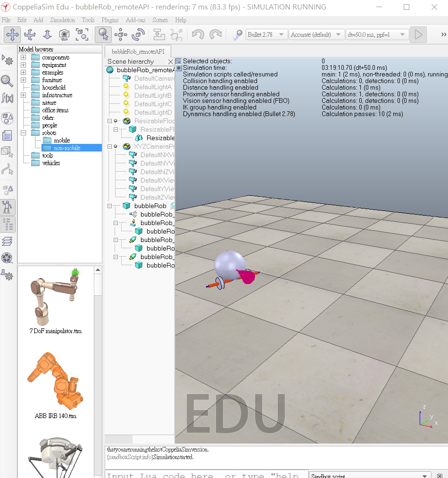Open the video recorder film-reel icon
The height and width of the screenshot is (478, 448).
tap(8, 258)
